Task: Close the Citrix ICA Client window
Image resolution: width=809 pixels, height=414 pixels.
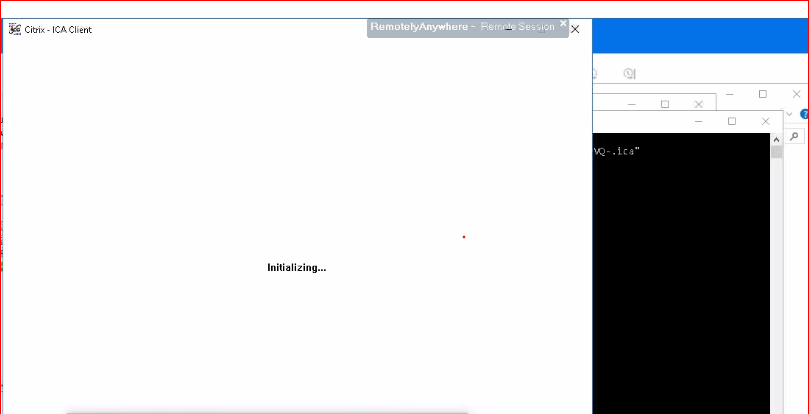Action: (575, 29)
